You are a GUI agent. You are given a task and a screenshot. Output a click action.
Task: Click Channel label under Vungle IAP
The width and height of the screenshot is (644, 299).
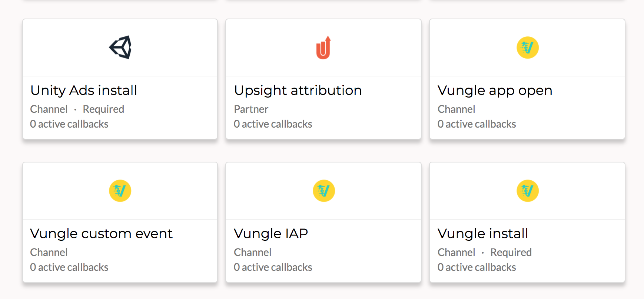[253, 252]
